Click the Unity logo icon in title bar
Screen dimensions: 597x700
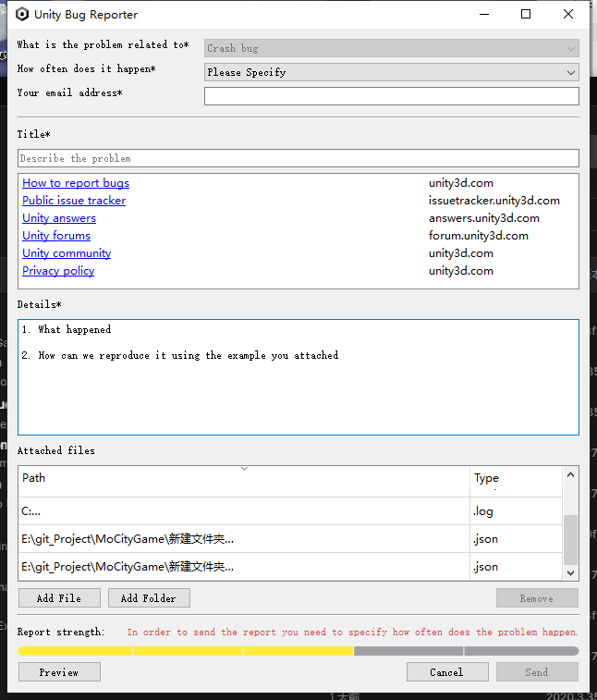coord(22,14)
